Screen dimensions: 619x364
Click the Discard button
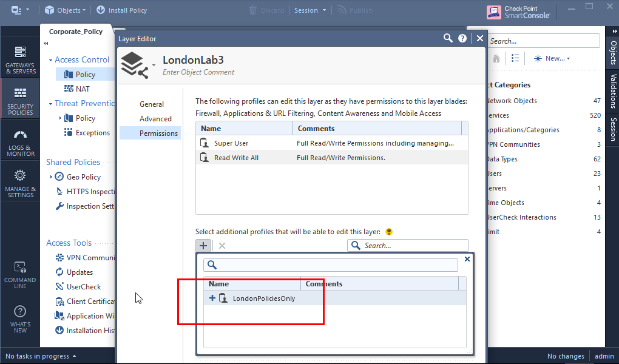click(266, 10)
